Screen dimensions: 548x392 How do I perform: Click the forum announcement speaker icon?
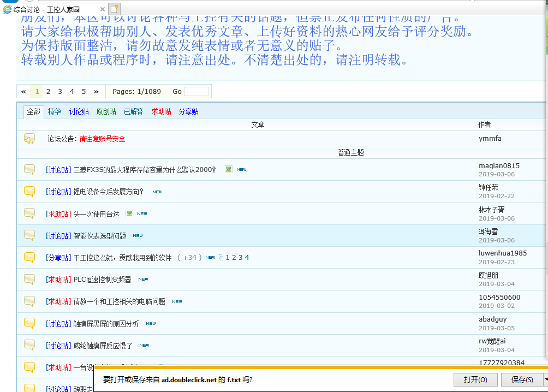pos(29,139)
